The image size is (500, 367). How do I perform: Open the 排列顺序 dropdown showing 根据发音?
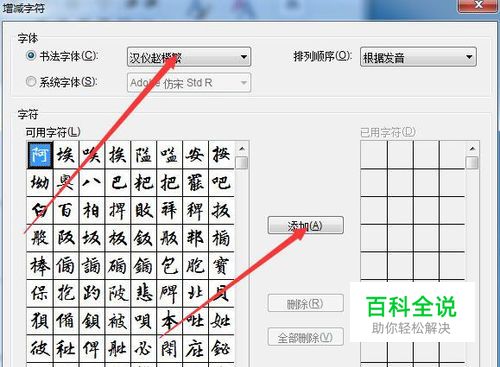coord(418,57)
